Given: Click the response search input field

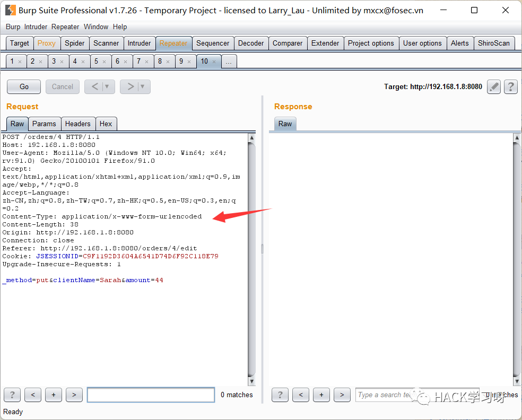Looking at the screenshot, I should [x=417, y=395].
